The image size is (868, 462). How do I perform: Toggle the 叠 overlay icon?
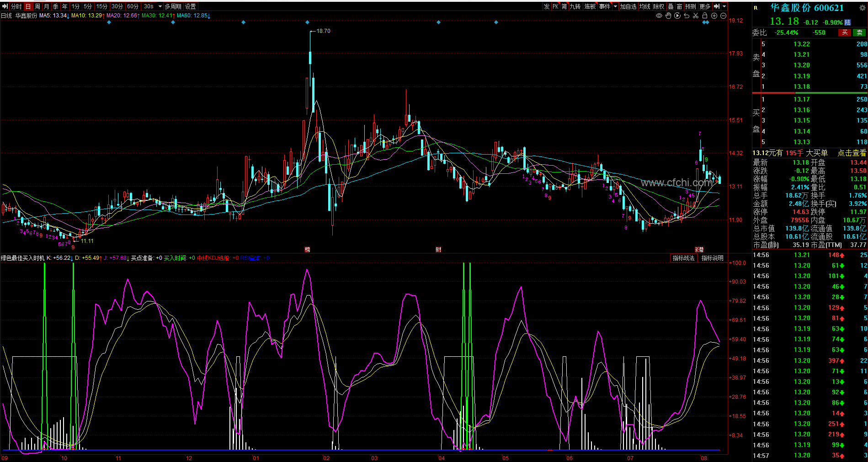[671, 6]
